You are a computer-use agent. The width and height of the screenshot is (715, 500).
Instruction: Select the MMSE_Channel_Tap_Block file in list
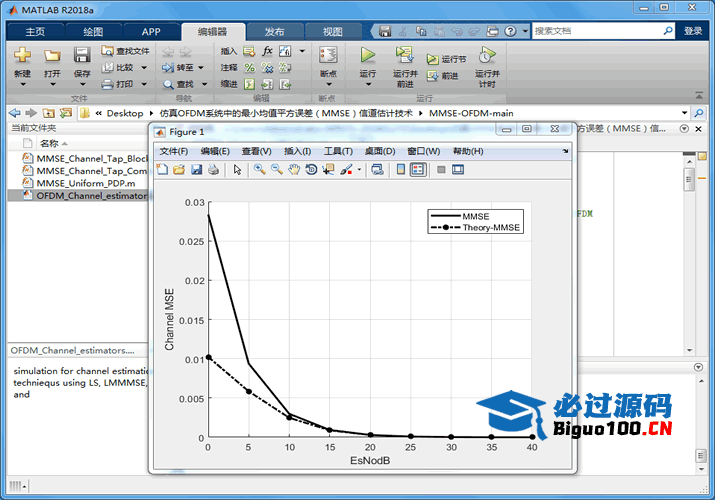pos(86,159)
